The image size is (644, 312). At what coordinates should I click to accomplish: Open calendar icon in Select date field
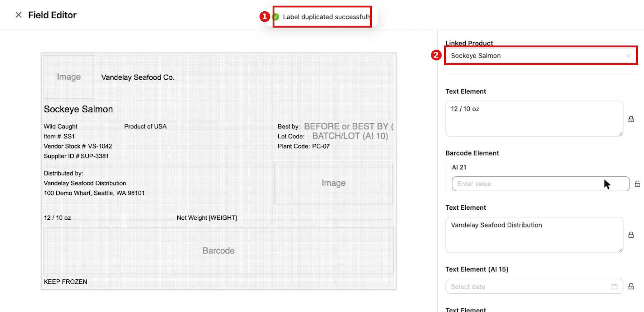pos(614,286)
